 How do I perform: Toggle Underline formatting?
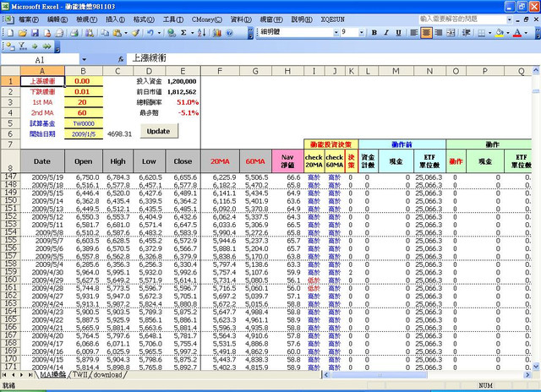[x=398, y=32]
